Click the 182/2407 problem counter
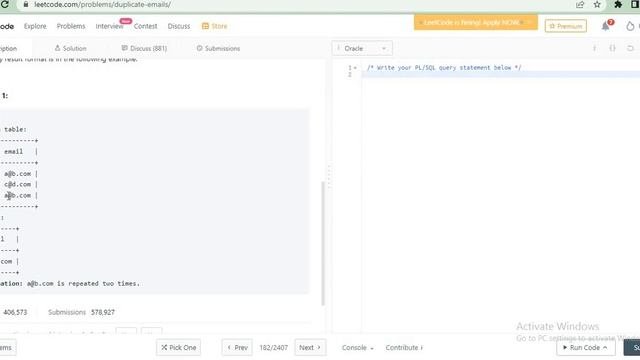Viewport: 640px width, 360px height. (x=273, y=348)
